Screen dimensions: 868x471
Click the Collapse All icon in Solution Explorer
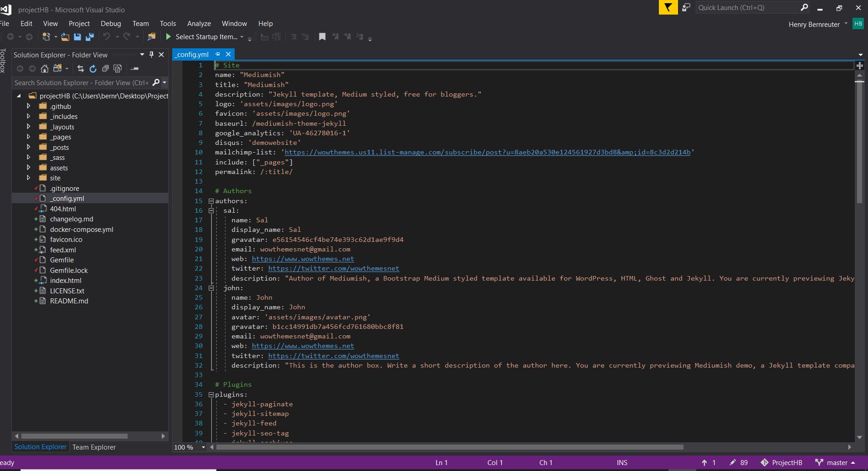pos(105,69)
